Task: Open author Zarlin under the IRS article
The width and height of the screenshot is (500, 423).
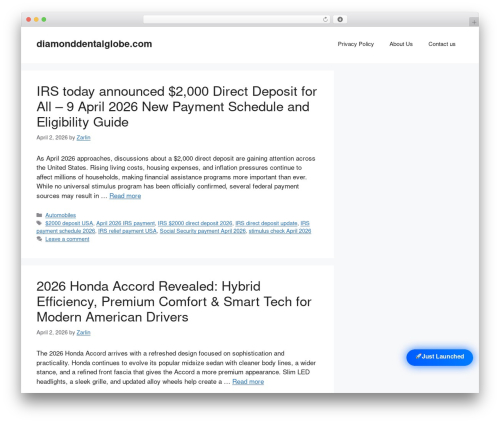Action: point(83,138)
